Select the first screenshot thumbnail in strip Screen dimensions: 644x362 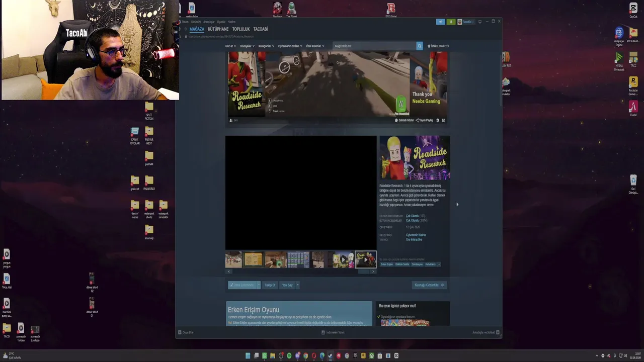click(x=233, y=259)
